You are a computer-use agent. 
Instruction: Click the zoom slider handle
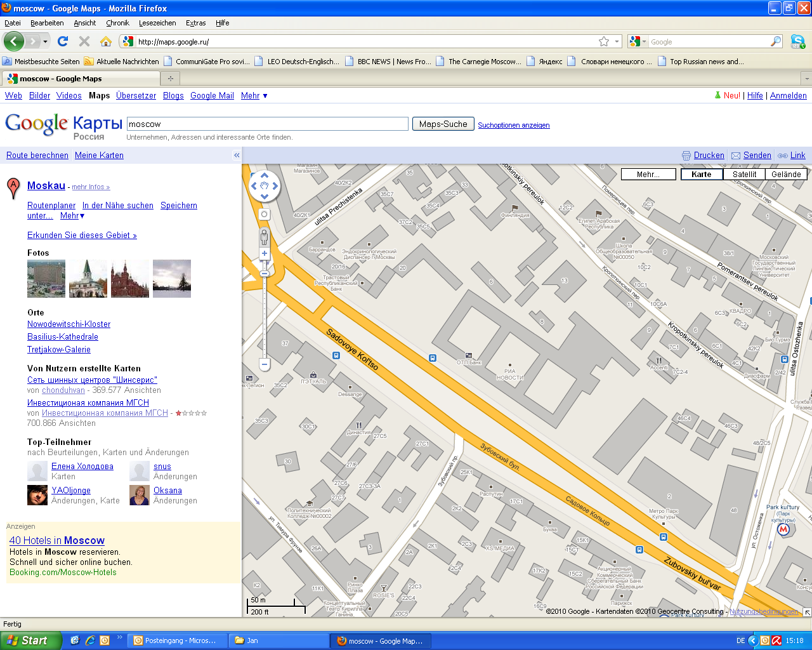265,274
